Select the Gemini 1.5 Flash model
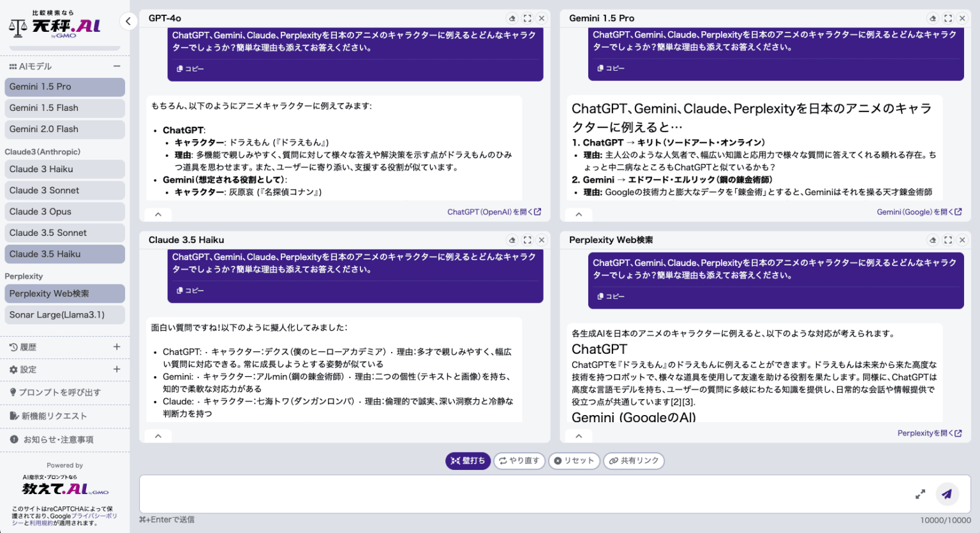Screen dimensions: 980x533 point(64,108)
